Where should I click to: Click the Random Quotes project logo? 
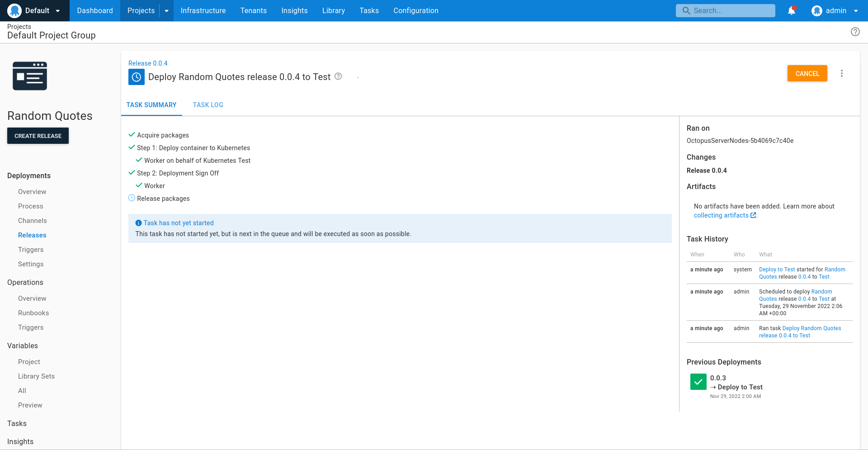30,76
